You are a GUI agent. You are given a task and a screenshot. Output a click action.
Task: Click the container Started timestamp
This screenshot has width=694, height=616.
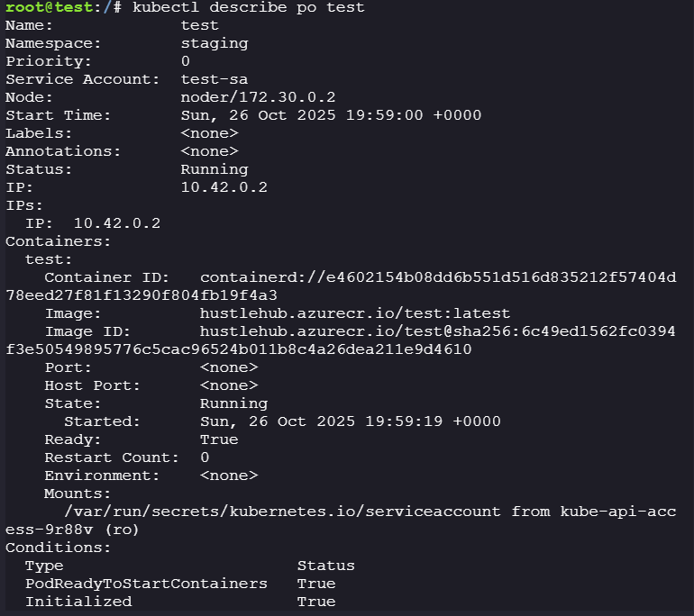pos(350,421)
